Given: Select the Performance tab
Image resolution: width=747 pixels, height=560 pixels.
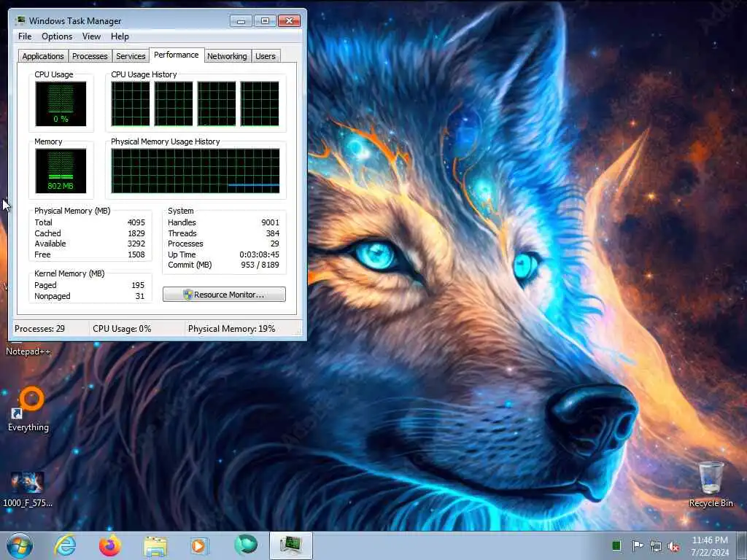Looking at the screenshot, I should point(177,55).
